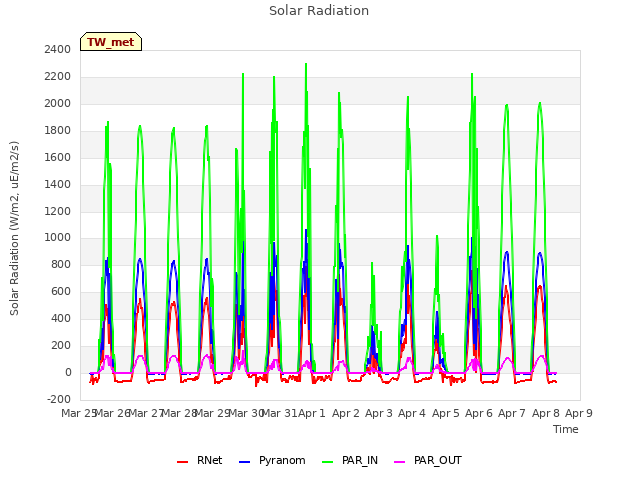
Task: Click the 2000 y-axis tick label
Action: tap(58, 103)
